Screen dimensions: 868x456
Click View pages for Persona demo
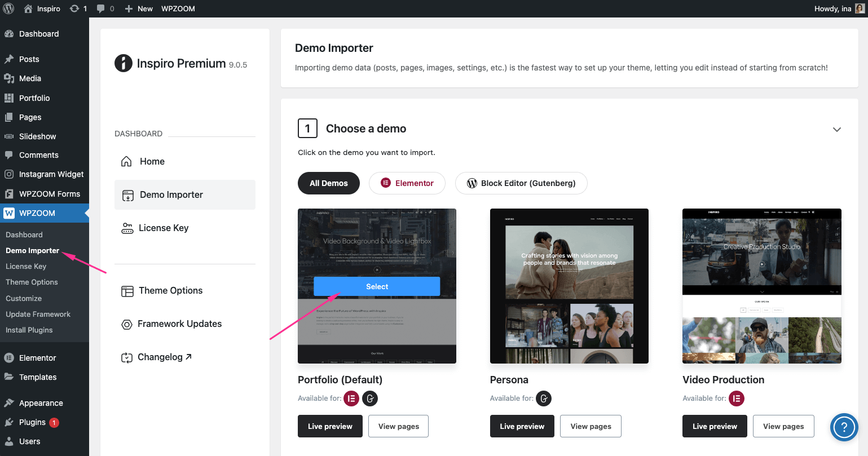tap(591, 426)
